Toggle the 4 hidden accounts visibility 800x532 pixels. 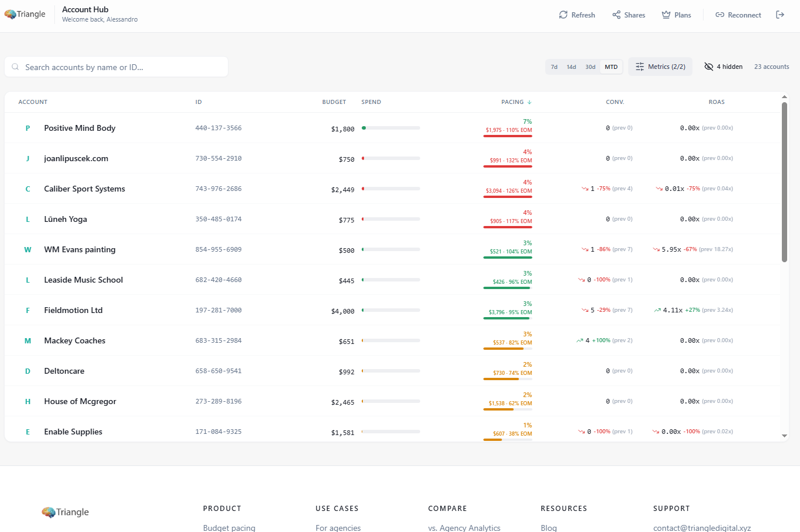(x=723, y=67)
